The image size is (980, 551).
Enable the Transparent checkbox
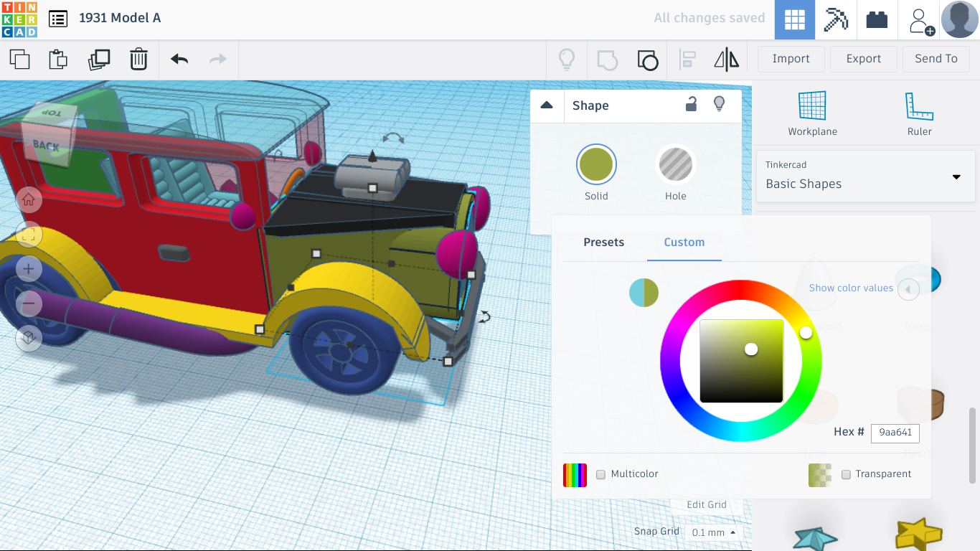tap(846, 474)
